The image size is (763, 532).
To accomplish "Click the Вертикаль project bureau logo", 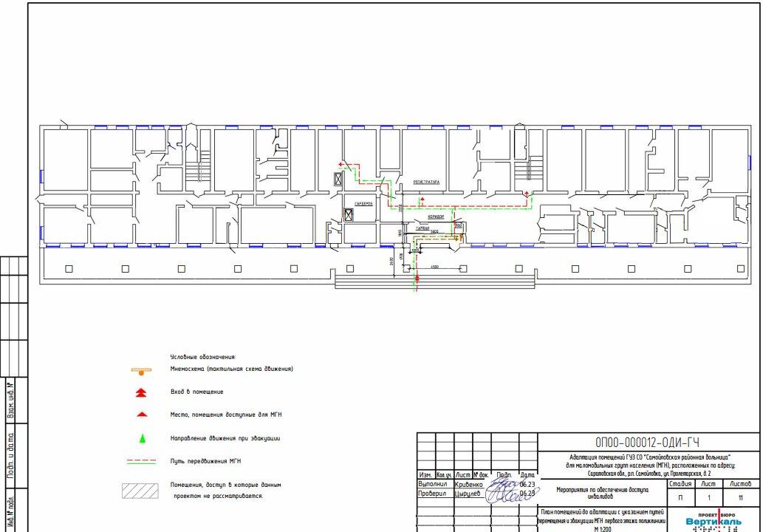I will [713, 521].
